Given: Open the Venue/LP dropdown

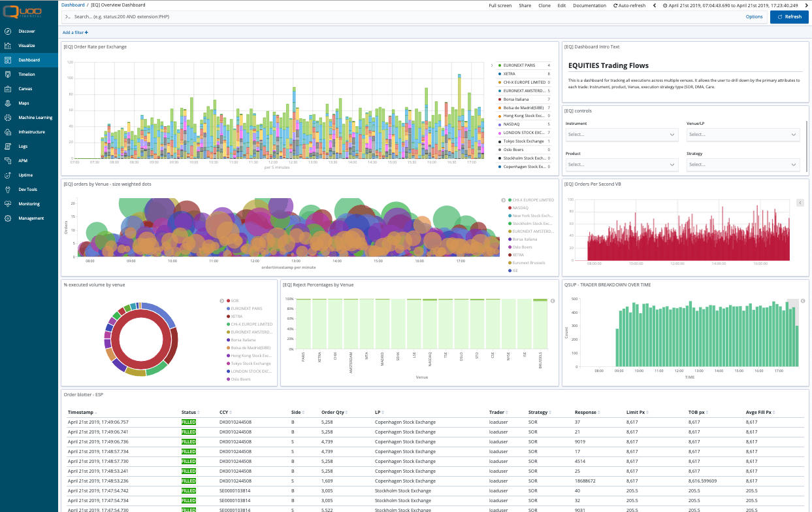Looking at the screenshot, I should click(x=743, y=134).
